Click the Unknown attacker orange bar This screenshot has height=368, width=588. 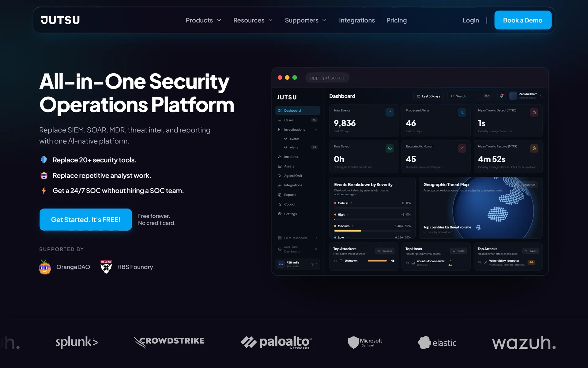(x=377, y=261)
